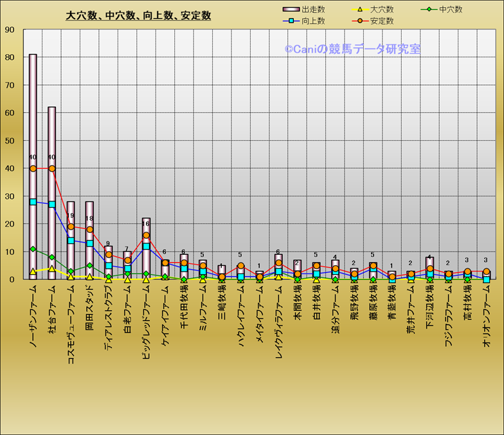Select the orange 安定数 point for ノーザンファーム
The image size is (504, 435).
[33, 169]
